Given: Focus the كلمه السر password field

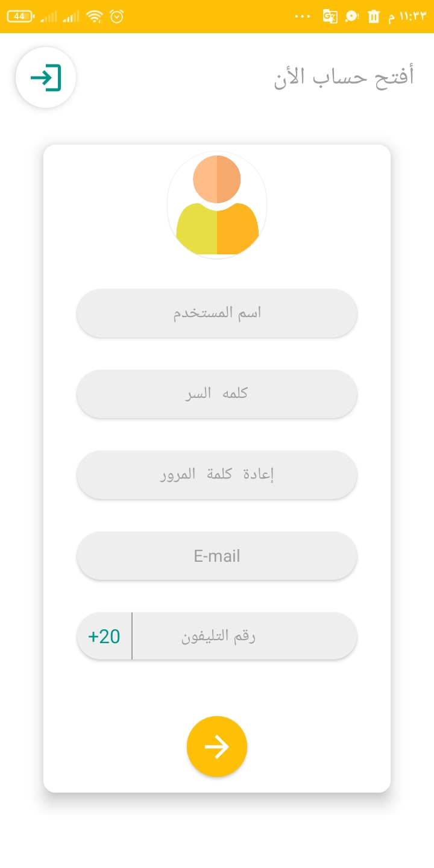Looking at the screenshot, I should click(217, 394).
